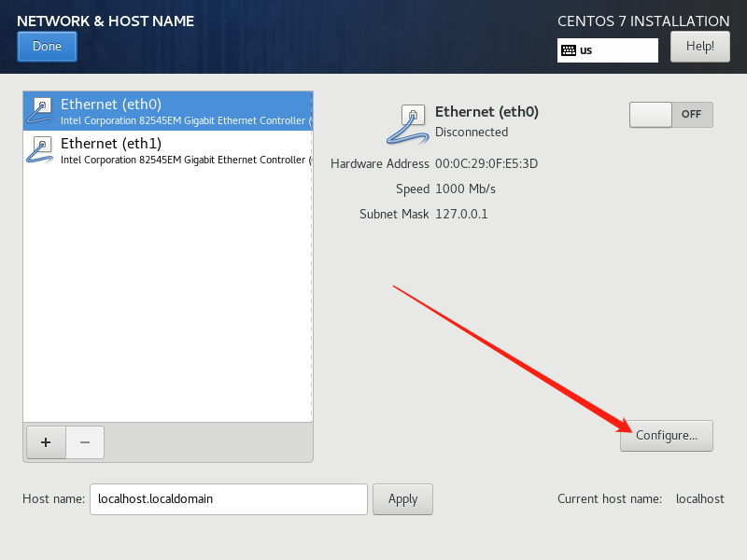747x560 pixels.
Task: Select Ethernet (eth0) in device list
Action: coord(168,111)
